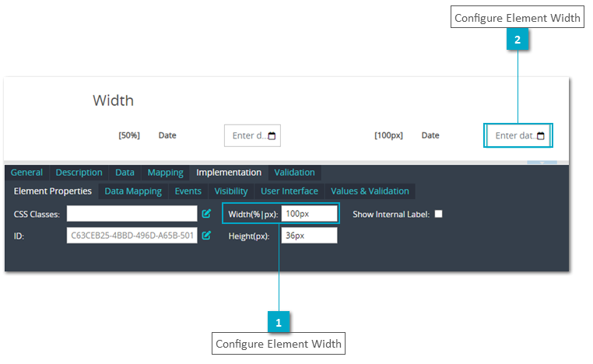Select the User Interface sub-tab
The height and width of the screenshot is (364, 593).
point(289,191)
